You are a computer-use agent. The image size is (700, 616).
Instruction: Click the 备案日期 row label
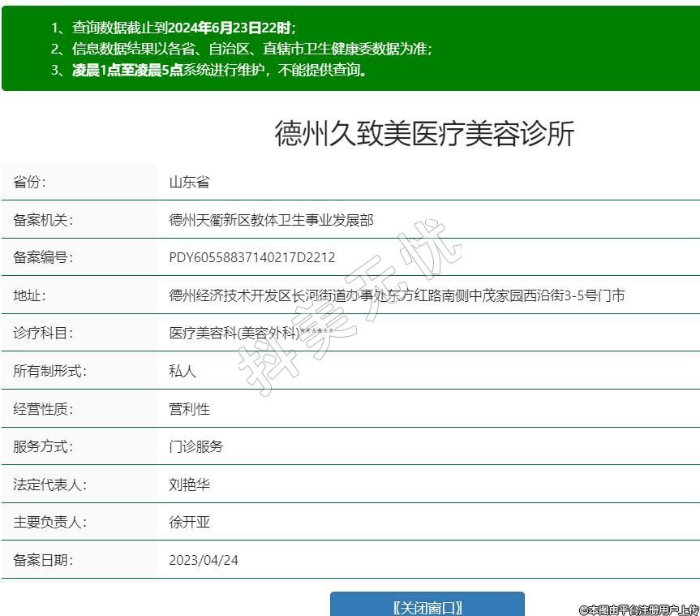pos(43,560)
